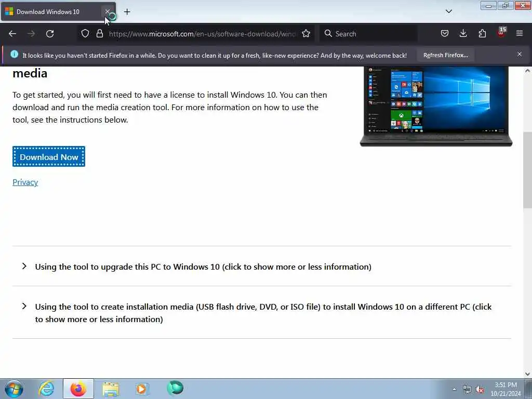Click the muted volume tray icon
Image resolution: width=532 pixels, height=399 pixels.
[x=480, y=390]
